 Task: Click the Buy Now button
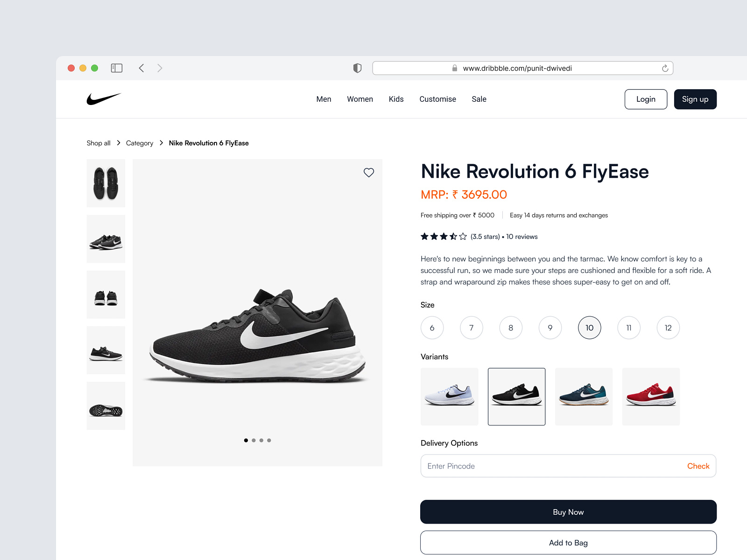point(568,512)
